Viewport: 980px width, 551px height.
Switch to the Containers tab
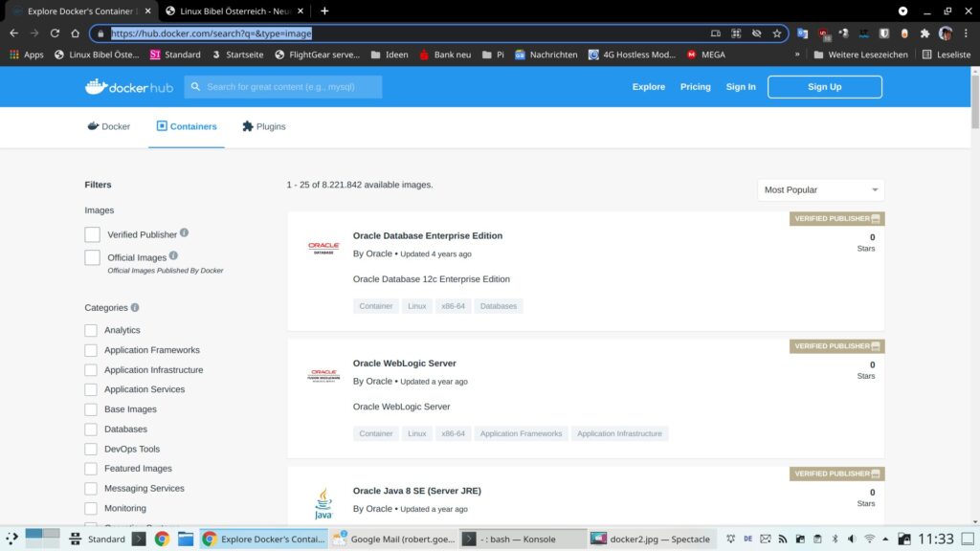click(x=187, y=126)
